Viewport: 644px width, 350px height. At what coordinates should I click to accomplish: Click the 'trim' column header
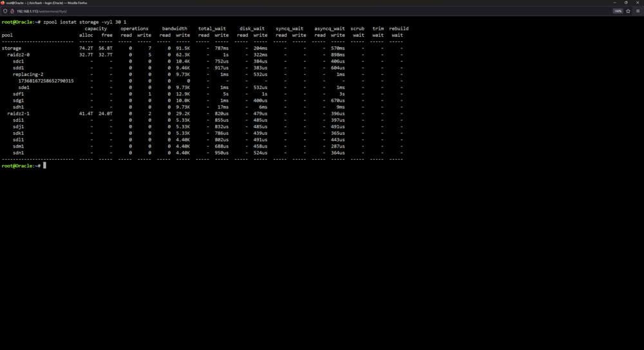pyautogui.click(x=378, y=29)
